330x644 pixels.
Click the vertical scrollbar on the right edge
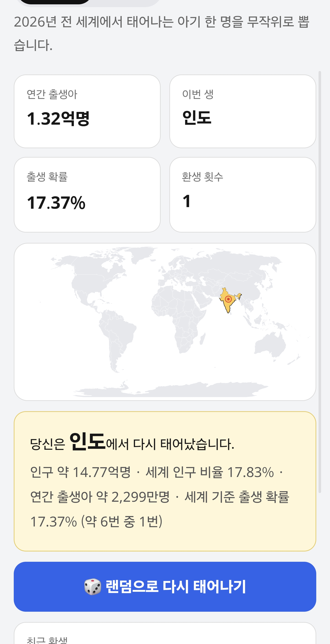[x=319, y=282]
